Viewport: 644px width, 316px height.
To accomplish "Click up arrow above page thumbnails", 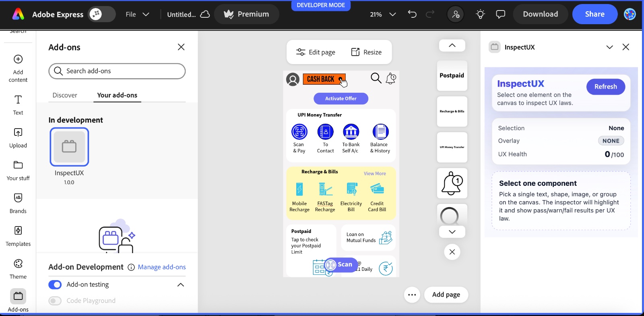I will [452, 46].
